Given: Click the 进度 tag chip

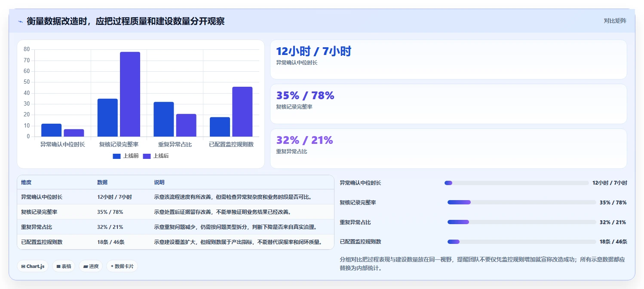Looking at the screenshot, I should point(91,266).
